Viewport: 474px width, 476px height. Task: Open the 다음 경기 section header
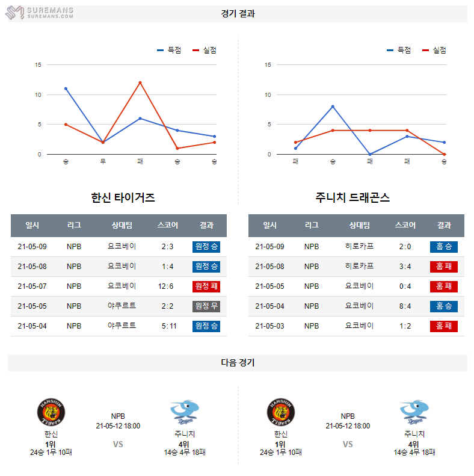[x=238, y=362]
